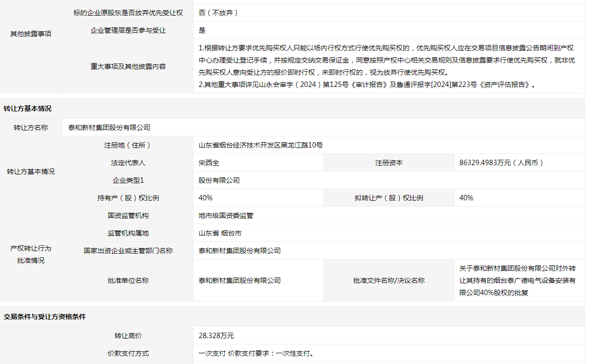The image size is (589, 364).
Task: Click 泰和新材集团股份有限公司 in the 转让方名称 row
Action: point(109,128)
